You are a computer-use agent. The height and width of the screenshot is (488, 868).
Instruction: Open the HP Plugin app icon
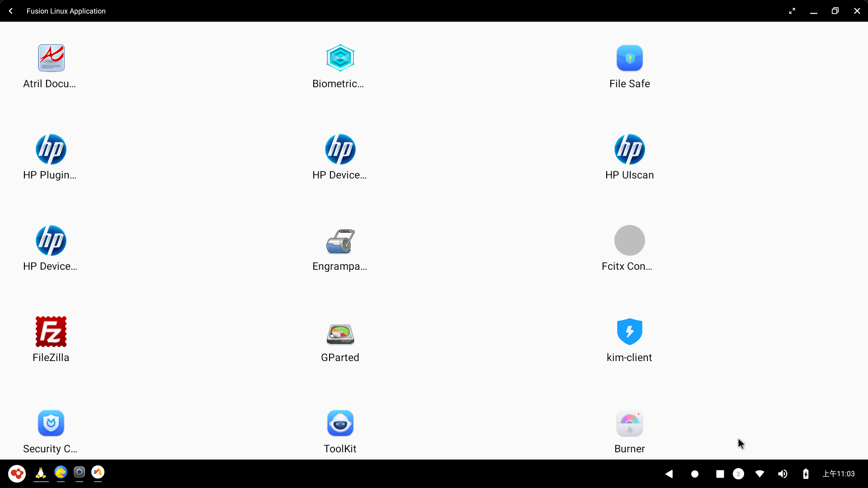pos(51,149)
